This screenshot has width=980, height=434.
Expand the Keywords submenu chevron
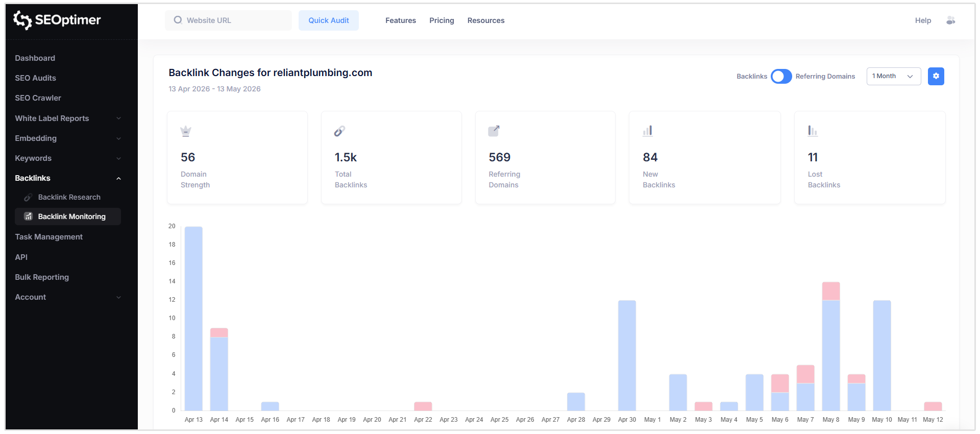click(x=118, y=158)
